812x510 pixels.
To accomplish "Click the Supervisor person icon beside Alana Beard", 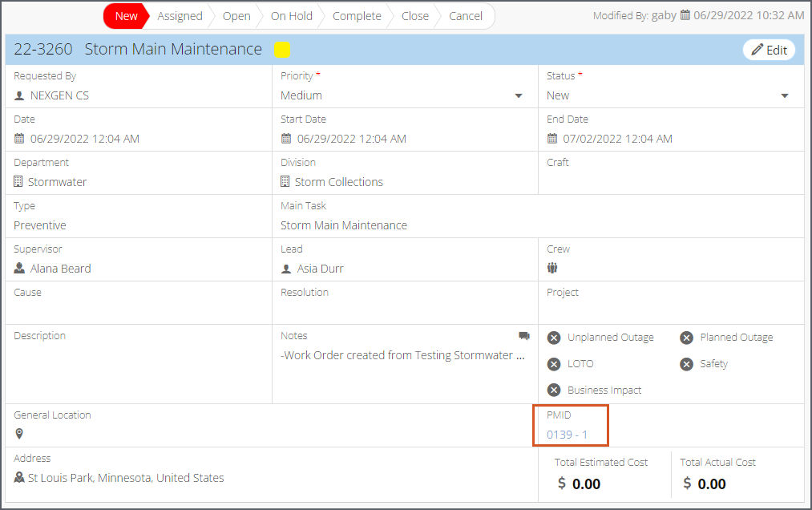I will tap(19, 268).
